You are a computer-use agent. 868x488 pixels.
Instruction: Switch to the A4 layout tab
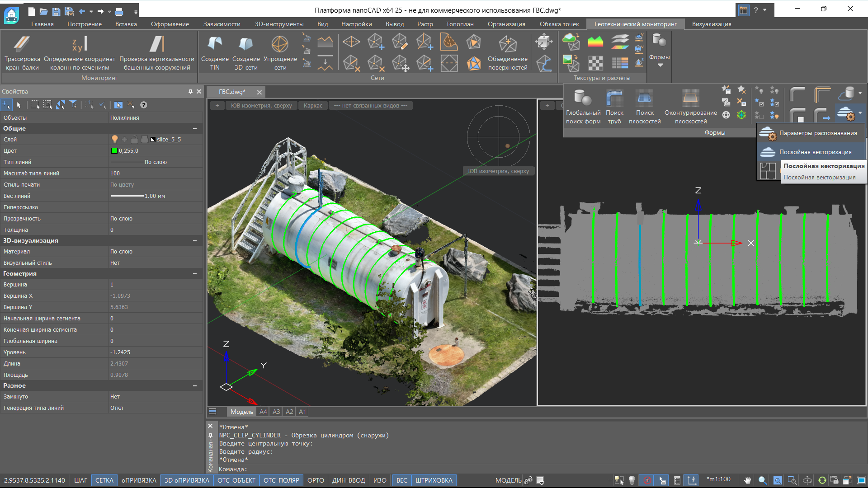point(263,412)
